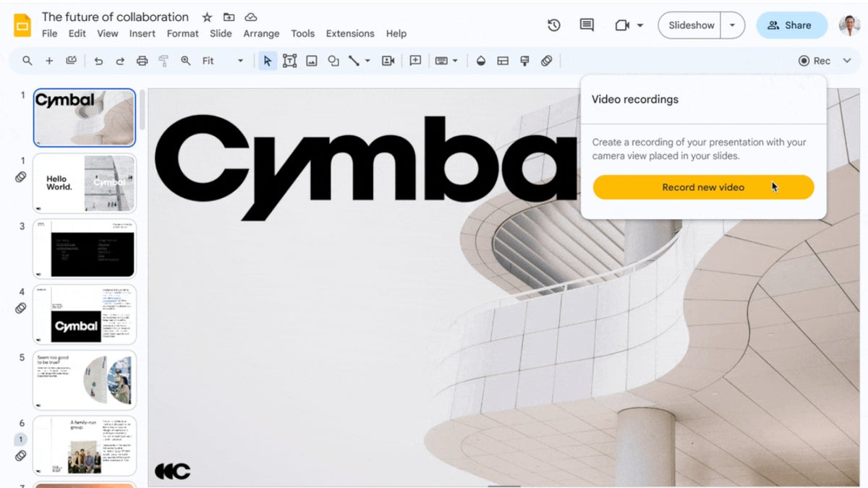This screenshot has height=488, width=868.
Task: Toggle the Rec recording button
Action: point(814,61)
